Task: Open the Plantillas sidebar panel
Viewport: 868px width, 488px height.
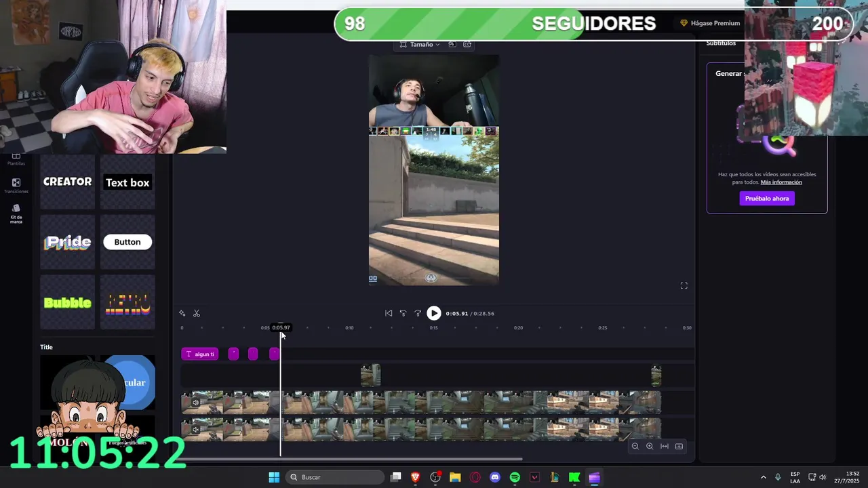Action: tap(16, 160)
